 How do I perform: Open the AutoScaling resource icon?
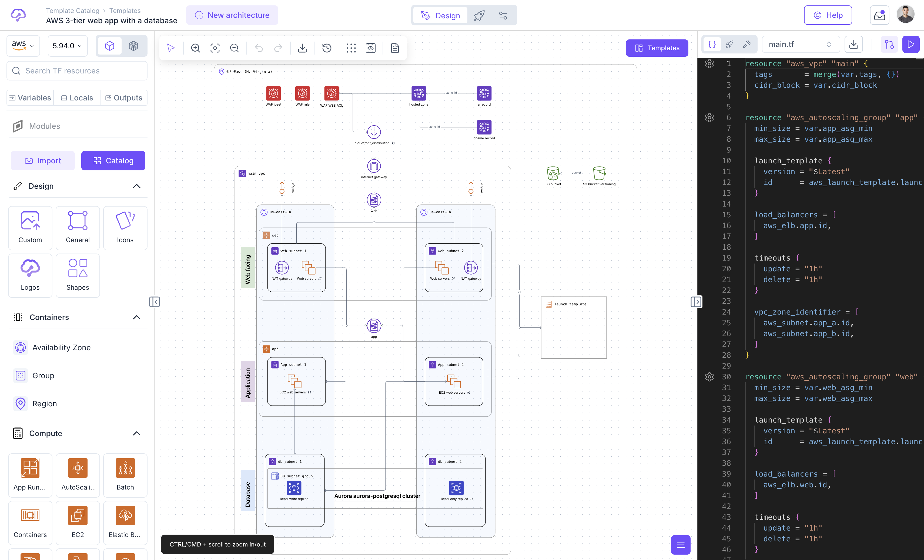click(78, 475)
